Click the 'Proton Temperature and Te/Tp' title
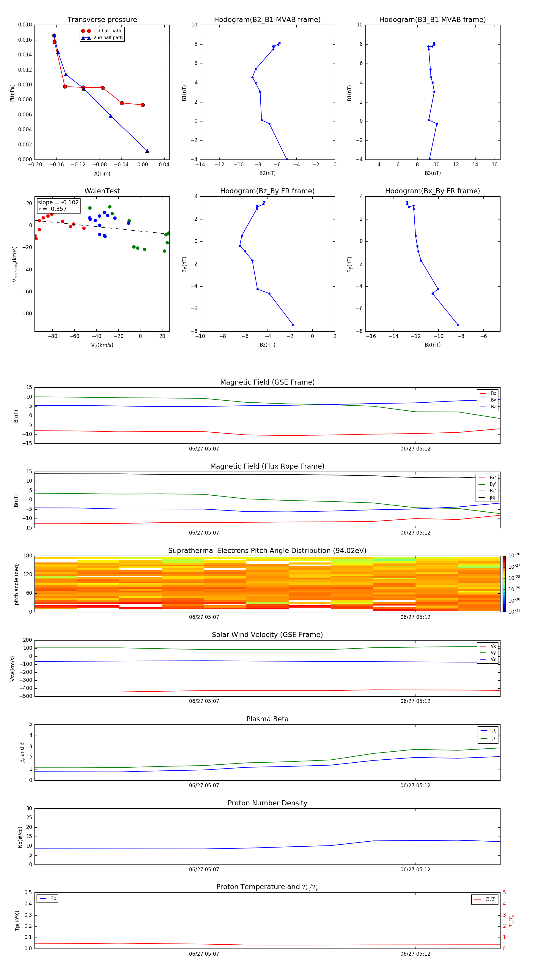This screenshot has height=980, width=535. tap(267, 887)
